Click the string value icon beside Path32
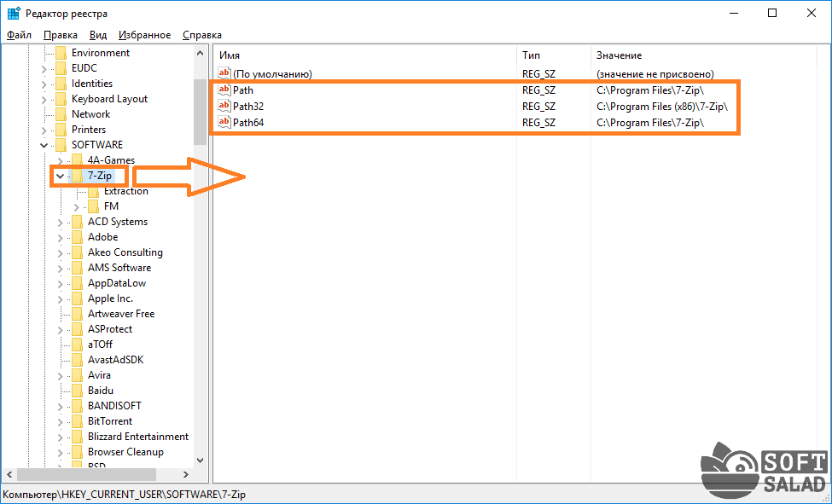832x504 pixels. click(x=224, y=106)
